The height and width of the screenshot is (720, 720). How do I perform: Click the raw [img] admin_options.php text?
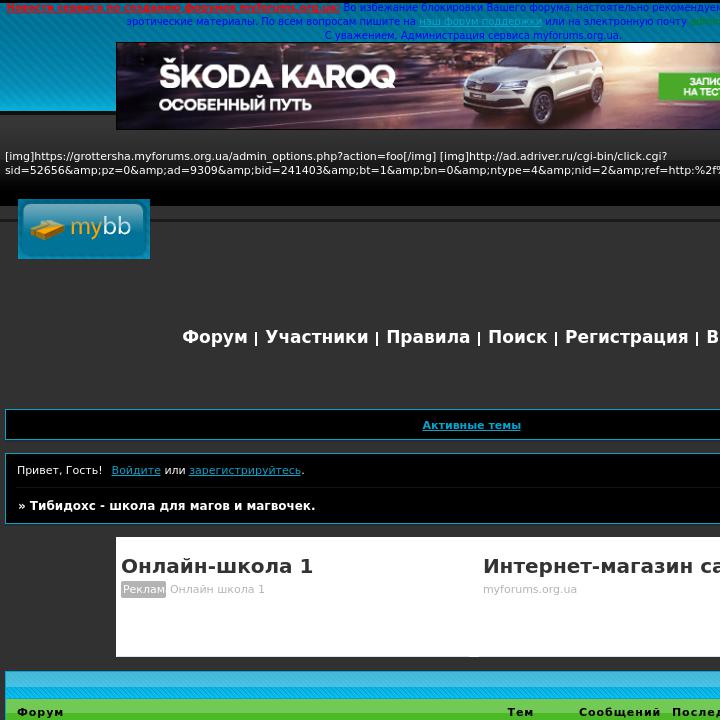pos(220,156)
